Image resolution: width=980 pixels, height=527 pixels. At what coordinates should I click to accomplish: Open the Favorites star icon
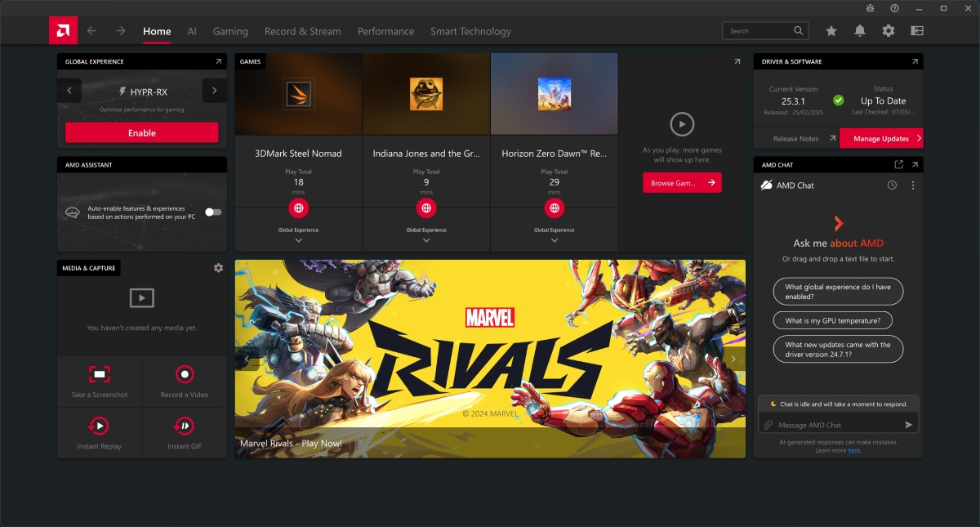tap(831, 31)
